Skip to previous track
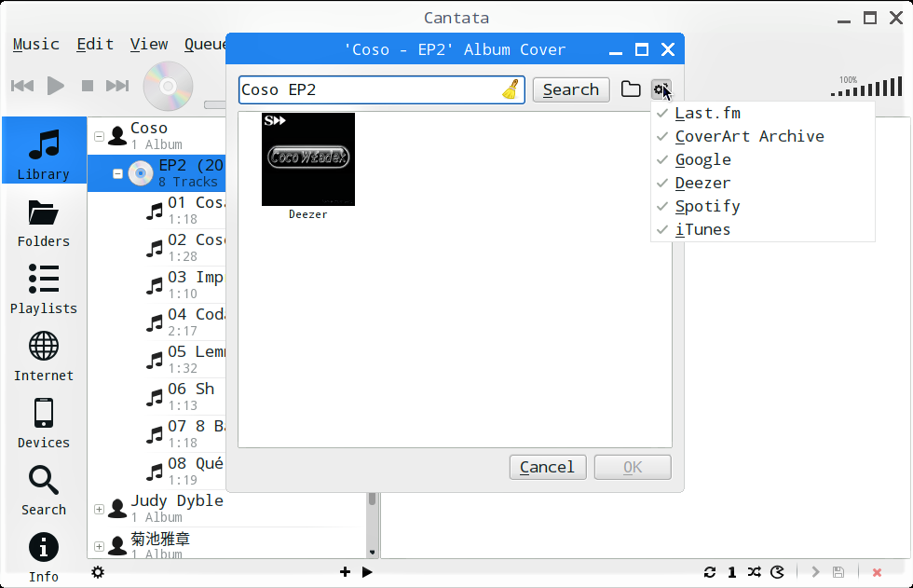This screenshot has width=913, height=588. coord(22,86)
